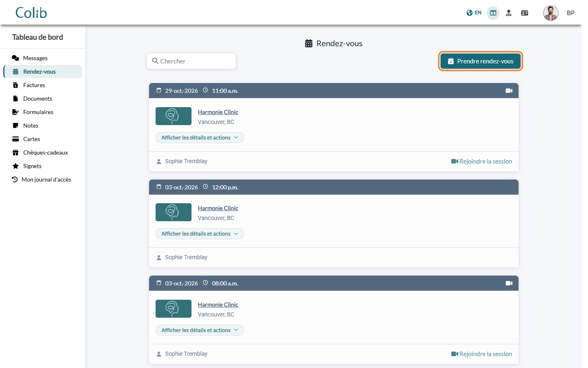
Task: Click the clinic logo thumbnail on the 11:00 a.m. appointment
Action: pyautogui.click(x=174, y=116)
